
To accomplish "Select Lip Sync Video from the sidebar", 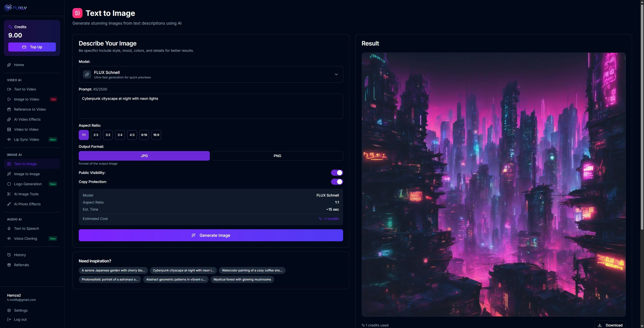I will (26, 139).
